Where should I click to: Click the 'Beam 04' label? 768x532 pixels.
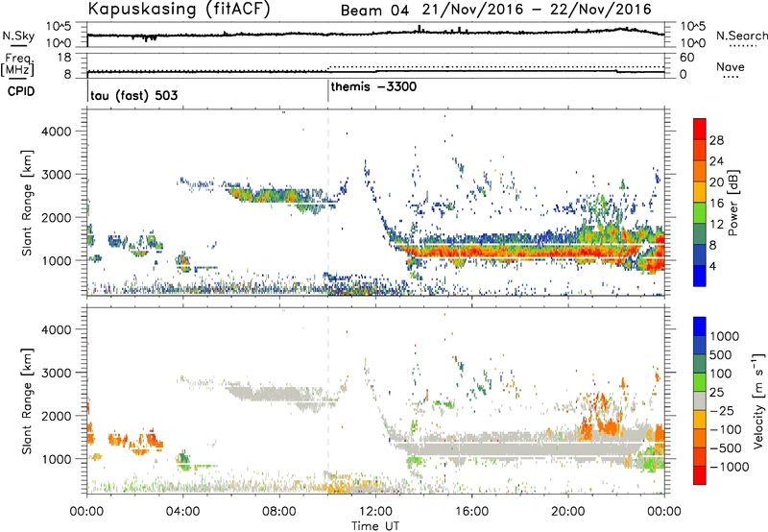pos(374,11)
